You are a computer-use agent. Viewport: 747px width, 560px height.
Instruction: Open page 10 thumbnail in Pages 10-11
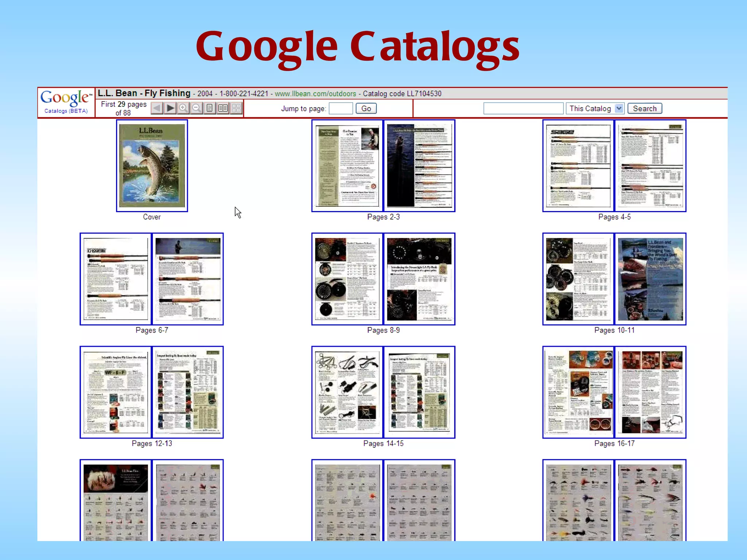(578, 279)
